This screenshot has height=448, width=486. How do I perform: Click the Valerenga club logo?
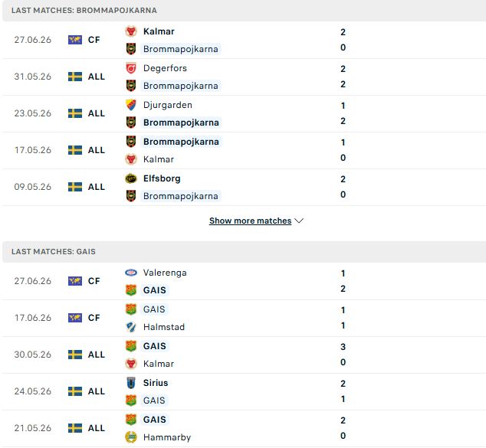tap(131, 273)
